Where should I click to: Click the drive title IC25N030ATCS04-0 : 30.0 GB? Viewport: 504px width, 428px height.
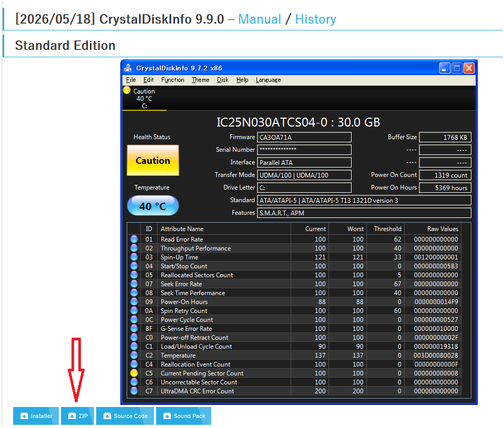click(x=299, y=122)
